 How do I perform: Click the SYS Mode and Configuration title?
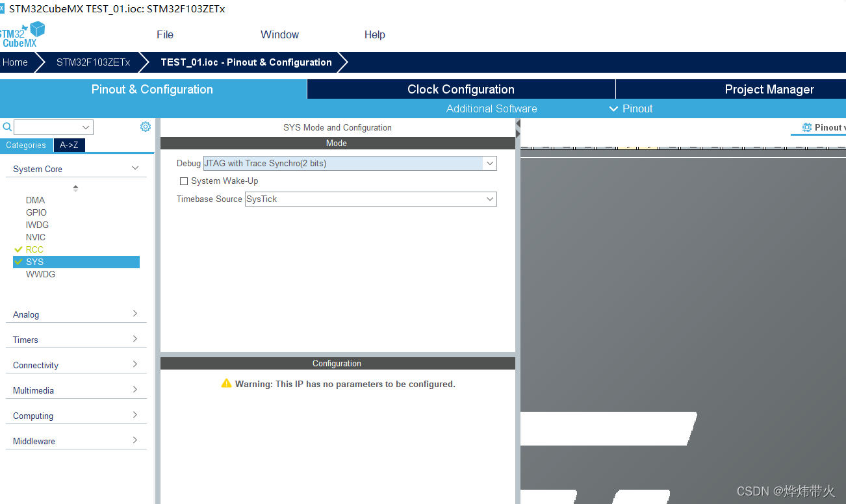point(337,127)
